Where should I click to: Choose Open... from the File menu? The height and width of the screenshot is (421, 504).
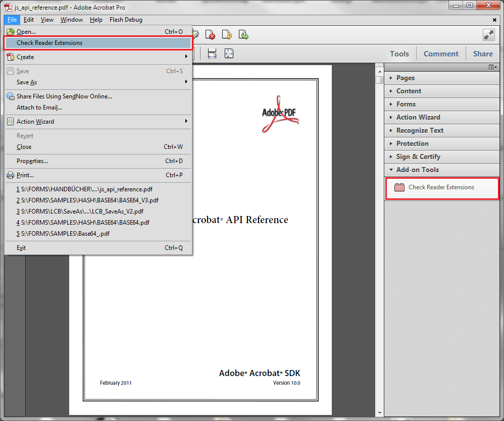coord(98,31)
